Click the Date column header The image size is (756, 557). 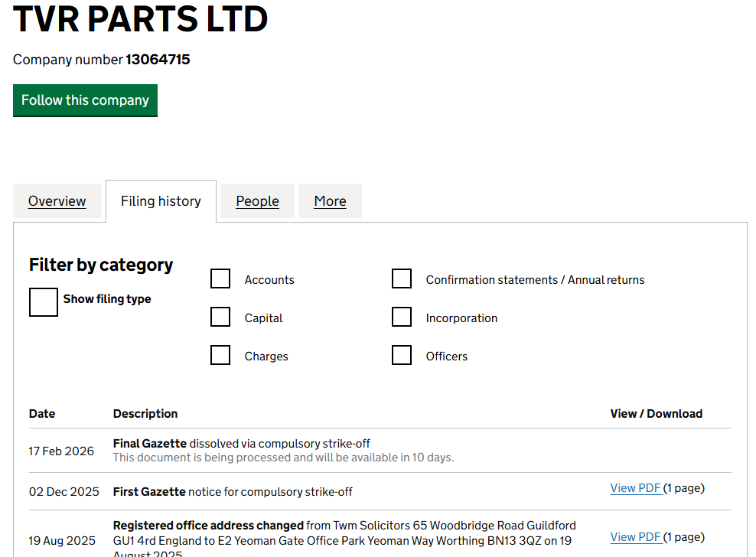pyautogui.click(x=42, y=414)
